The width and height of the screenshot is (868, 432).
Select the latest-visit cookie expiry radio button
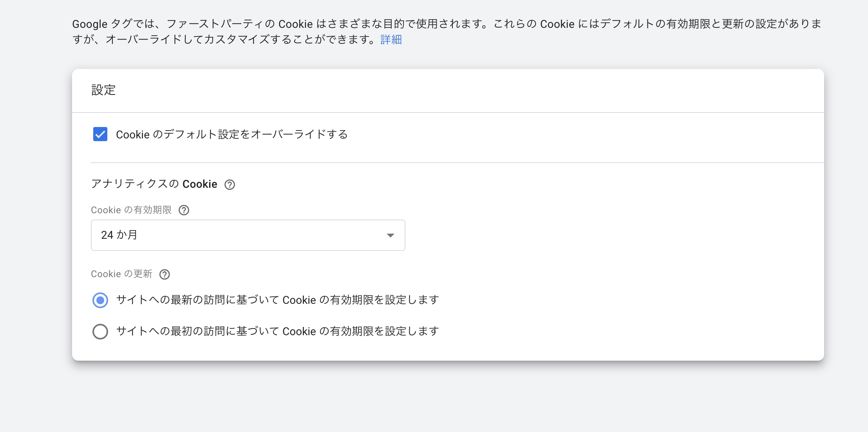point(100,300)
